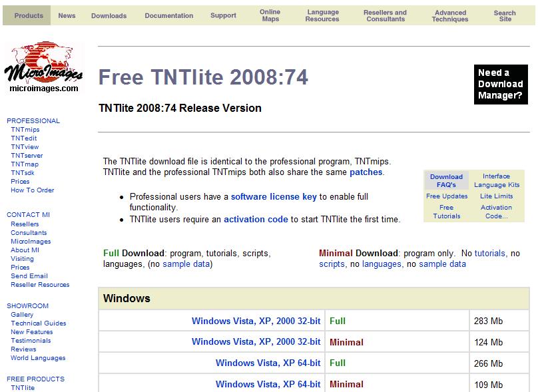Click the CONTACT MI section heading
Image resolution: width=538 pixels, height=392 pixels.
pyautogui.click(x=28, y=215)
